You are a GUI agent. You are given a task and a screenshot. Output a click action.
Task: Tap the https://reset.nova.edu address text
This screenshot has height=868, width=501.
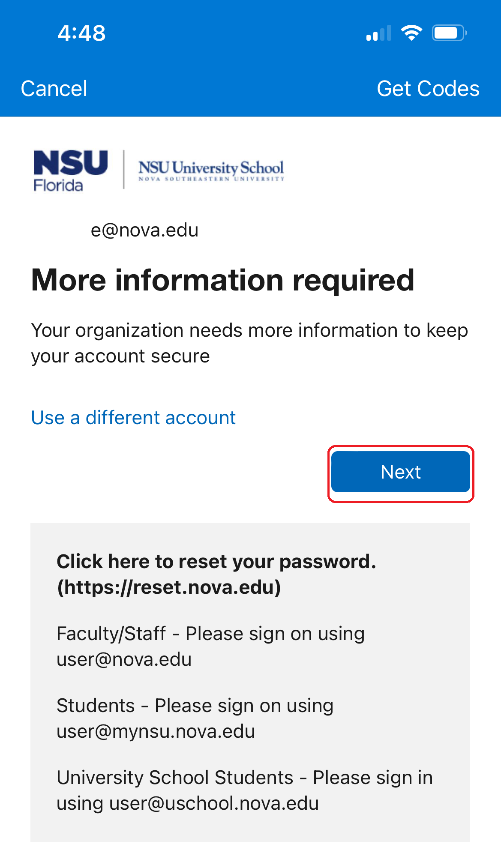point(169,587)
